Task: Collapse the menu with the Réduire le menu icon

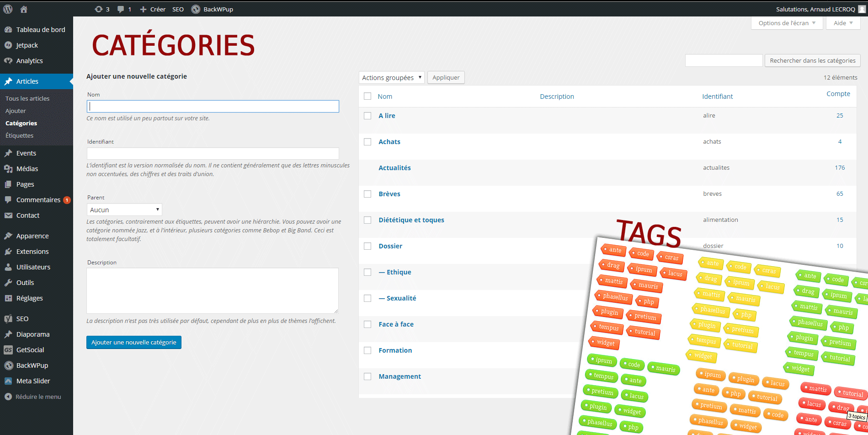Action: 8,397
